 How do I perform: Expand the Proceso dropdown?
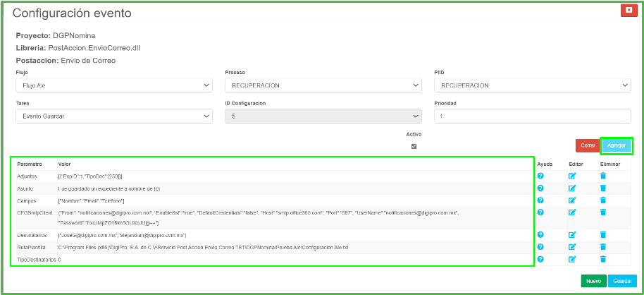(323, 85)
